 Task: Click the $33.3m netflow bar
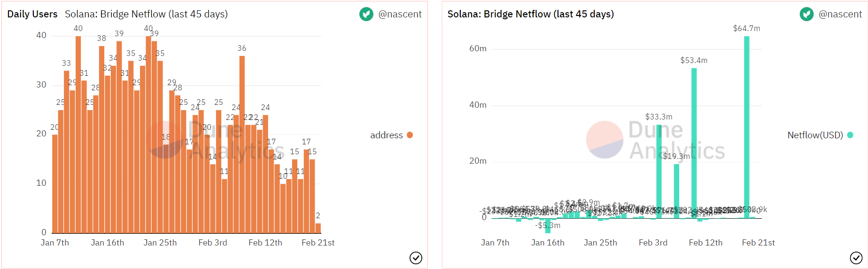click(x=659, y=171)
